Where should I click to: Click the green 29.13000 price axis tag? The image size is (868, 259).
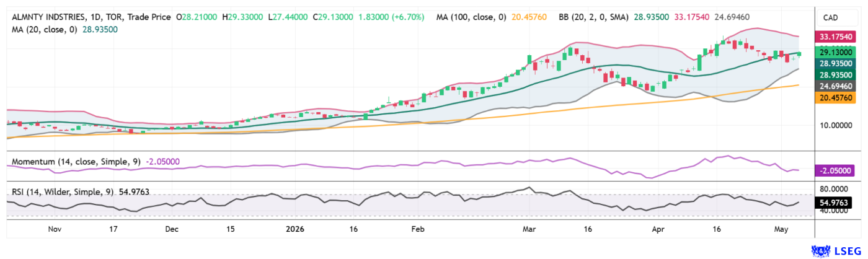pyautogui.click(x=835, y=53)
